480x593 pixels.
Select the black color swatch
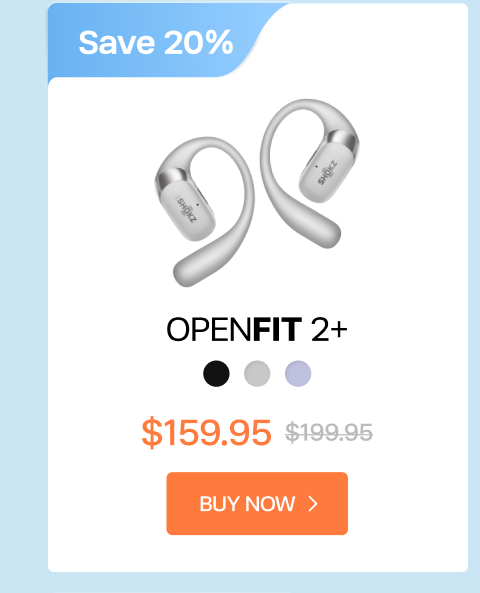(216, 374)
